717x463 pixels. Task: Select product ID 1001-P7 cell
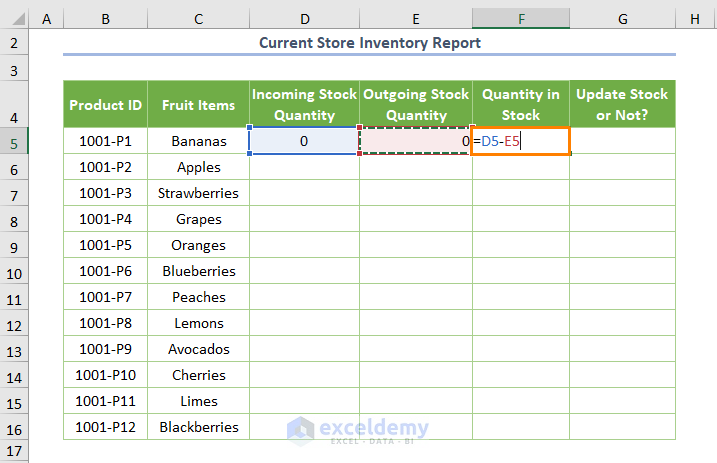pyautogui.click(x=105, y=297)
